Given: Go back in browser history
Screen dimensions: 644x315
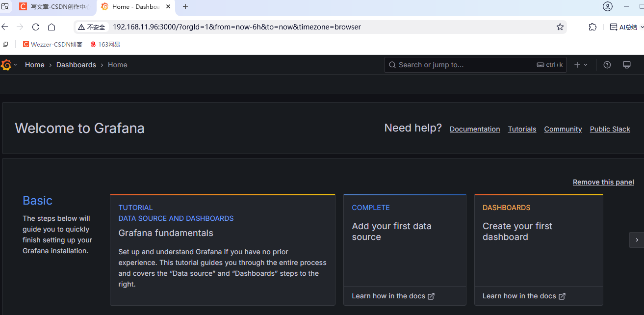Looking at the screenshot, I should [x=5, y=27].
